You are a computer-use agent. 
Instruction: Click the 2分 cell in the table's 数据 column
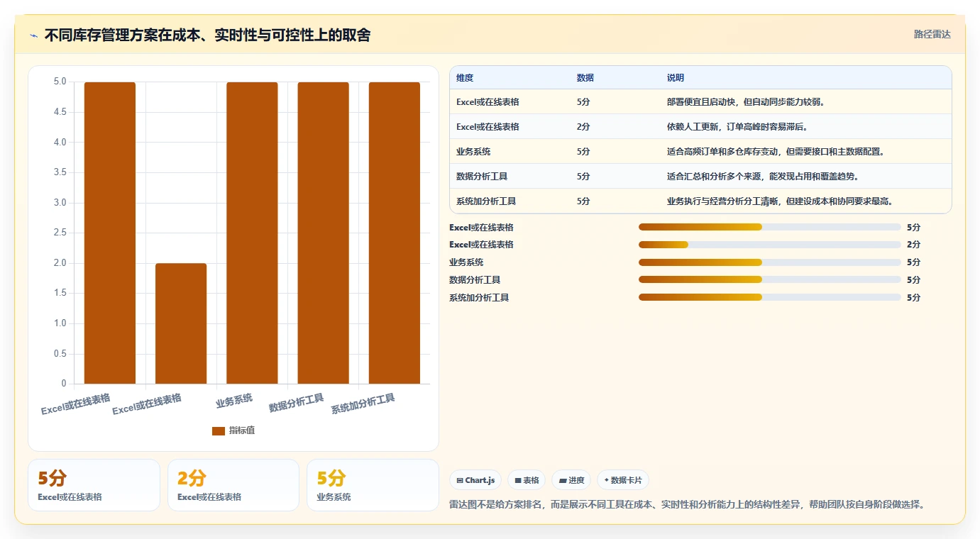pos(583,127)
